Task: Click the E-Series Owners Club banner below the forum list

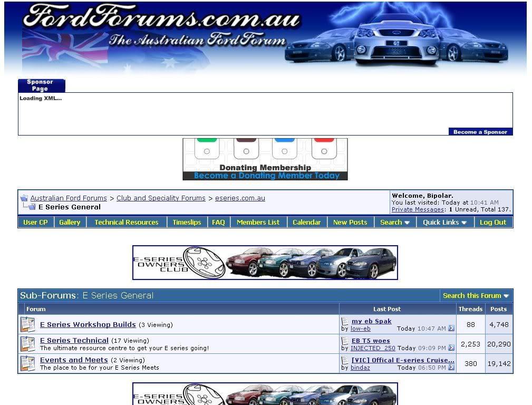Action: pos(265,394)
